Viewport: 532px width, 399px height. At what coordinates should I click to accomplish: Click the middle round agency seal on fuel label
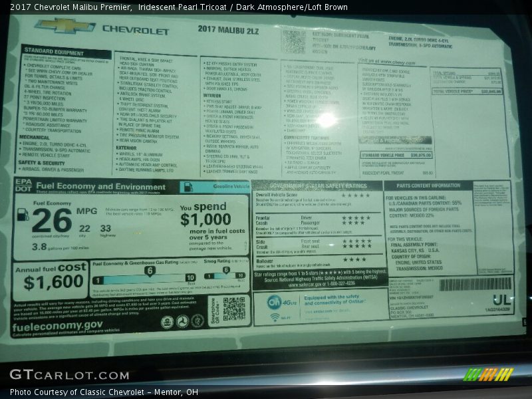(x=182, y=321)
